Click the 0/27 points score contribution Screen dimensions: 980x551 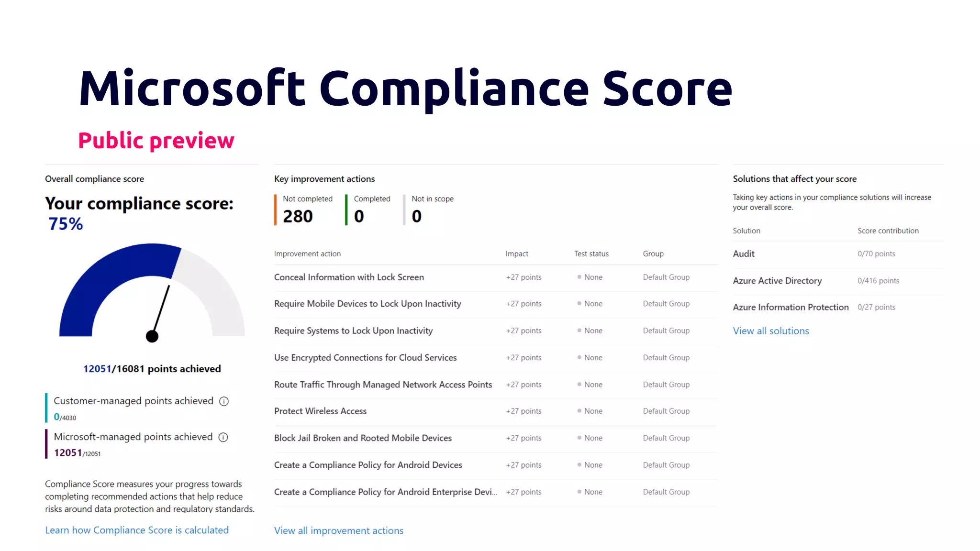[876, 307]
